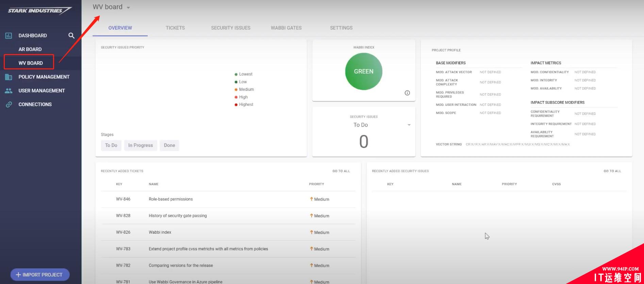This screenshot has height=284, width=644.
Task: Switch to the Tickets tab
Action: (175, 28)
